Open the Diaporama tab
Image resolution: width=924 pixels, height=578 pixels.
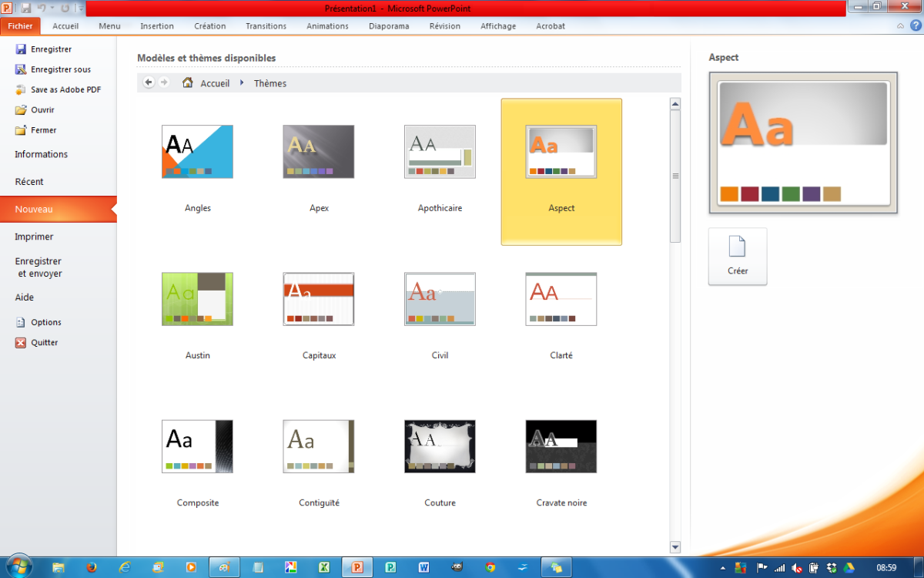tap(389, 26)
